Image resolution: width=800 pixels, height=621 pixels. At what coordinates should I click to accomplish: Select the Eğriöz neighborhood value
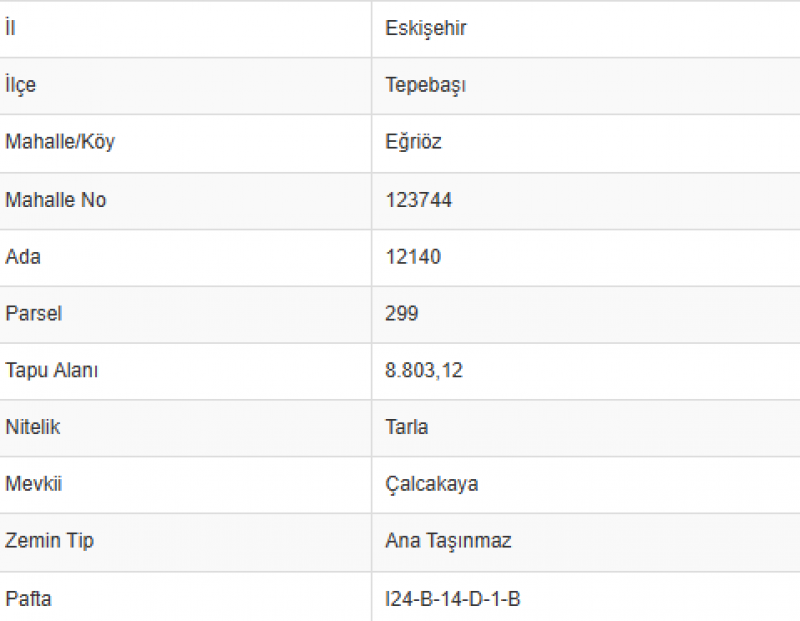(413, 141)
